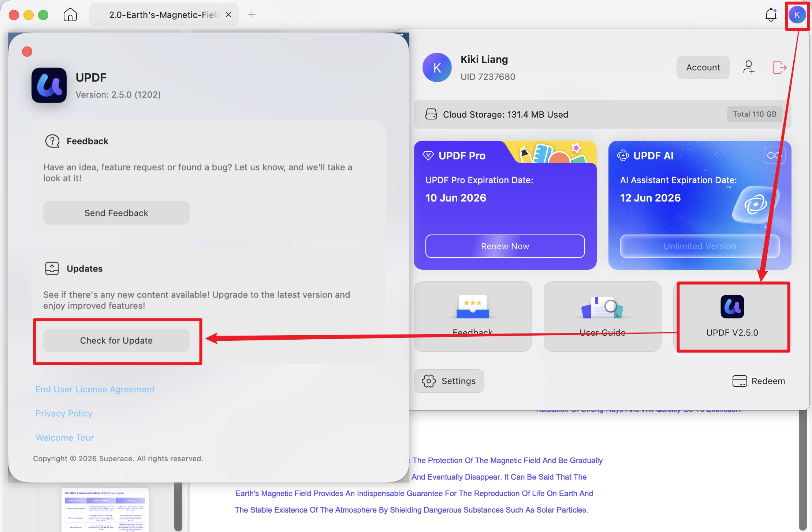This screenshot has width=812, height=532.
Task: Click the log out icon
Action: click(x=779, y=67)
